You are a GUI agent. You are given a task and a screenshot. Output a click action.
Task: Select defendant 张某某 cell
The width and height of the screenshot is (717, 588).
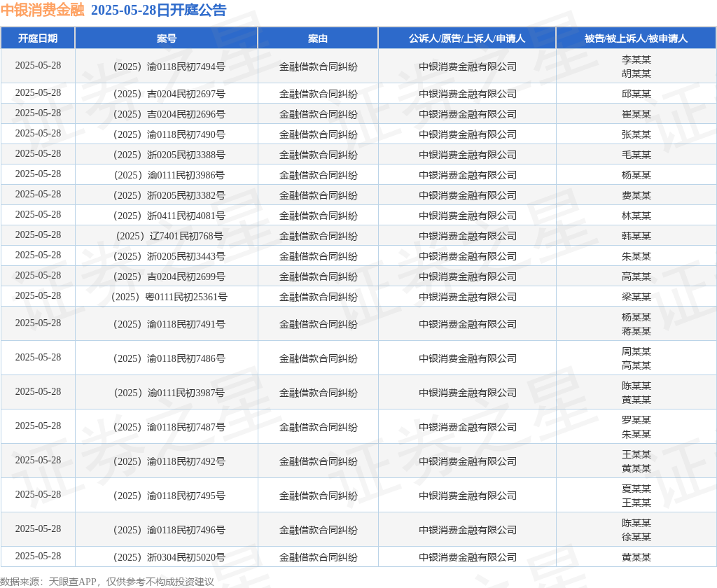tap(636, 135)
